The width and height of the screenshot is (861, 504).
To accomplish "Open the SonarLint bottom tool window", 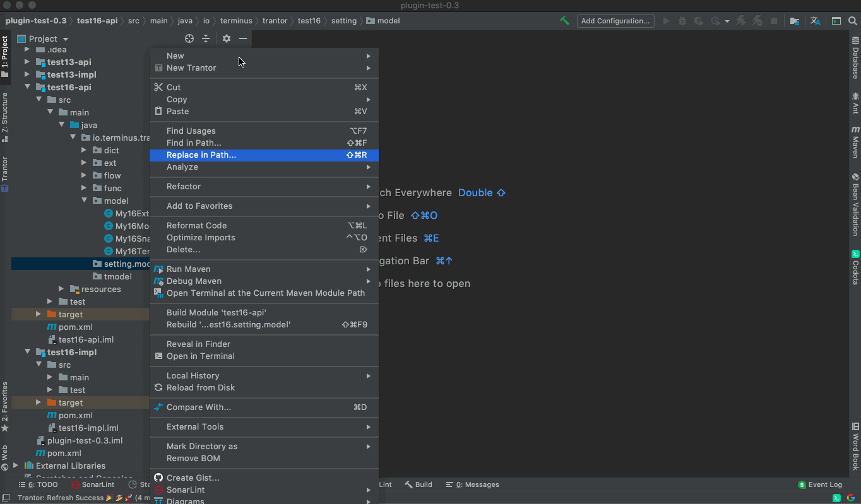I will click(x=93, y=484).
